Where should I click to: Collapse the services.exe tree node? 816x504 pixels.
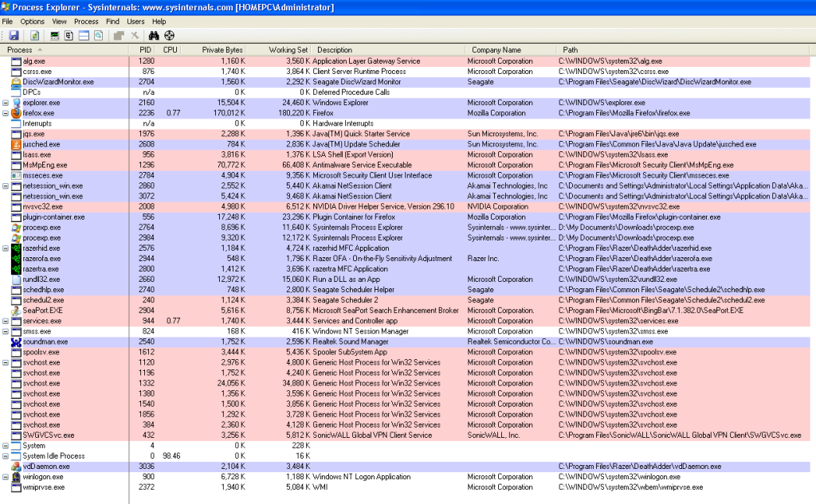[x=6, y=321]
